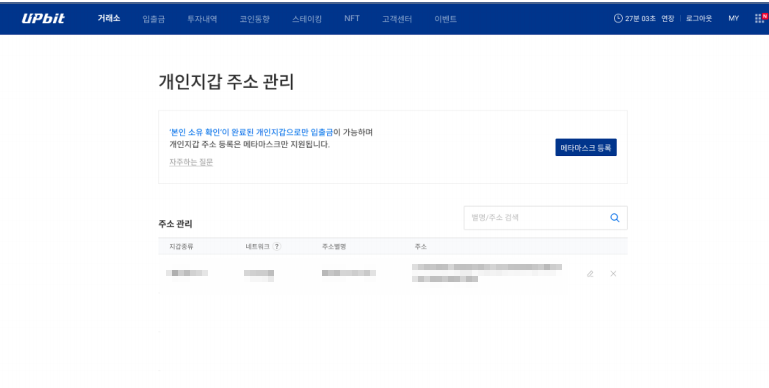The height and width of the screenshot is (388, 769).
Task: Open the MY menu
Action: pos(733,19)
